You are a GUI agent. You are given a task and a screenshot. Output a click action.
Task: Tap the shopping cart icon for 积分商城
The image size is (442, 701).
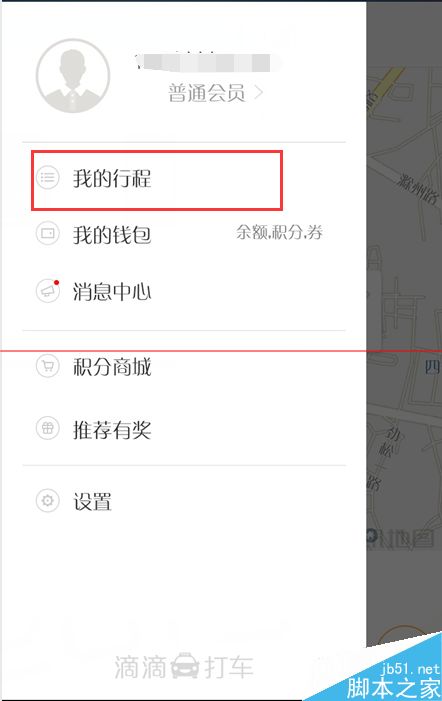[47, 367]
